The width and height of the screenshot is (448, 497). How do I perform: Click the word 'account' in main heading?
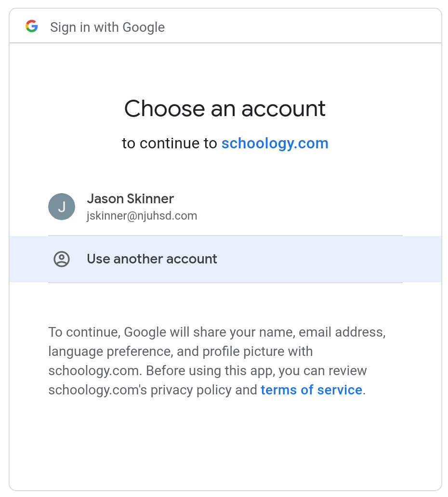283,109
